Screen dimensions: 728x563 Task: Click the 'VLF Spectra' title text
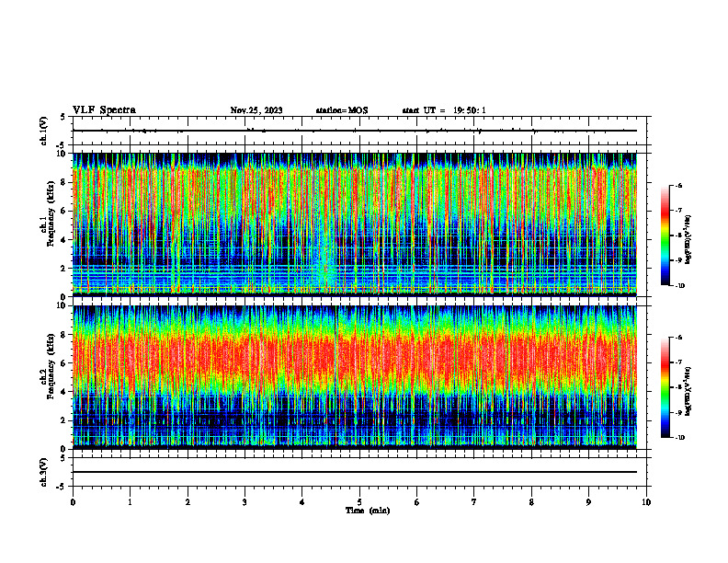click(x=104, y=110)
